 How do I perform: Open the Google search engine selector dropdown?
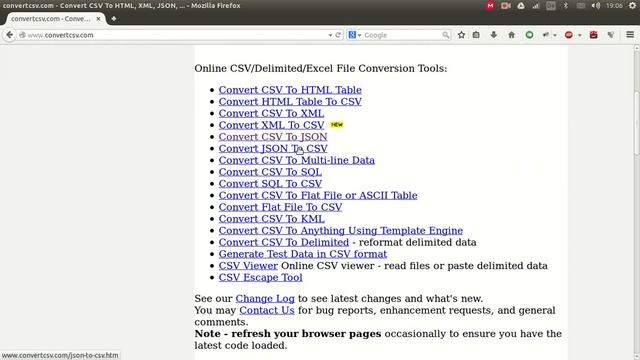(355, 35)
